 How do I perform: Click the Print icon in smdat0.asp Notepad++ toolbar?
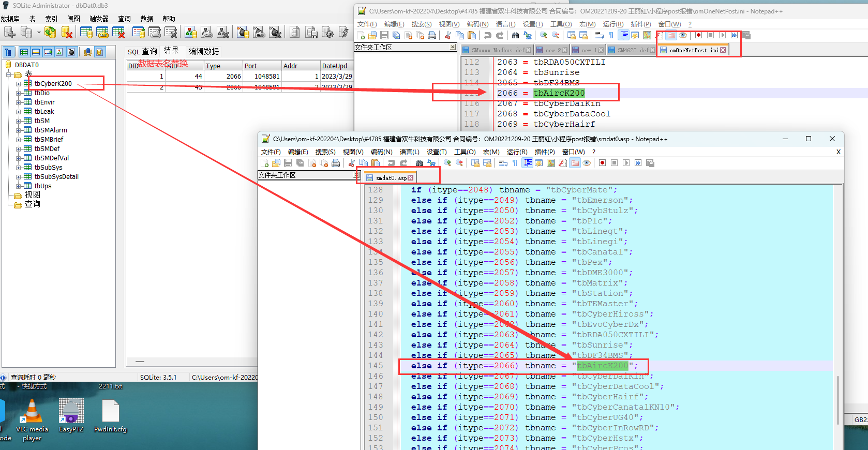tap(336, 163)
